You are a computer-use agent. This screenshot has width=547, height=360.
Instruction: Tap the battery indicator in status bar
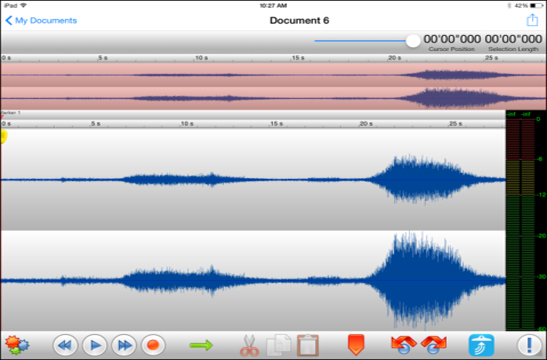point(537,6)
